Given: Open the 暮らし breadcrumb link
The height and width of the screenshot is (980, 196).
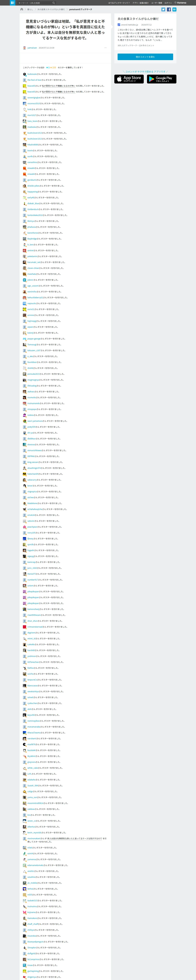Looking at the screenshot, I should pos(30,9).
